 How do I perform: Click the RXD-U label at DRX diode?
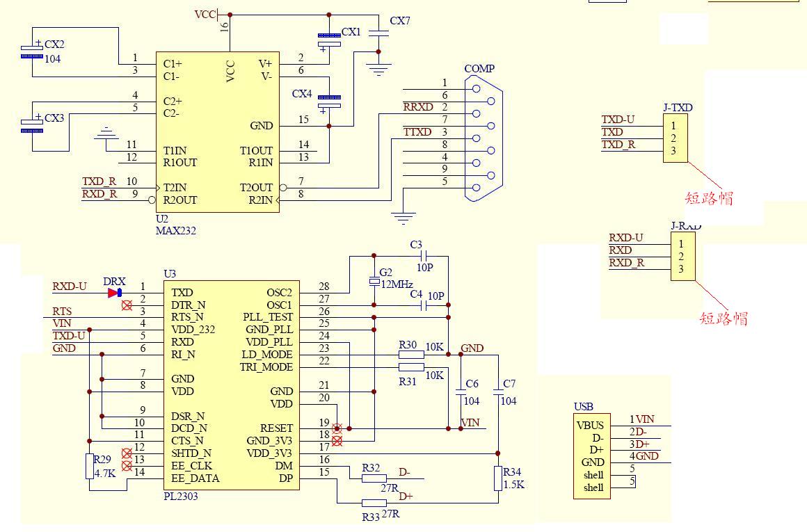tap(70, 287)
